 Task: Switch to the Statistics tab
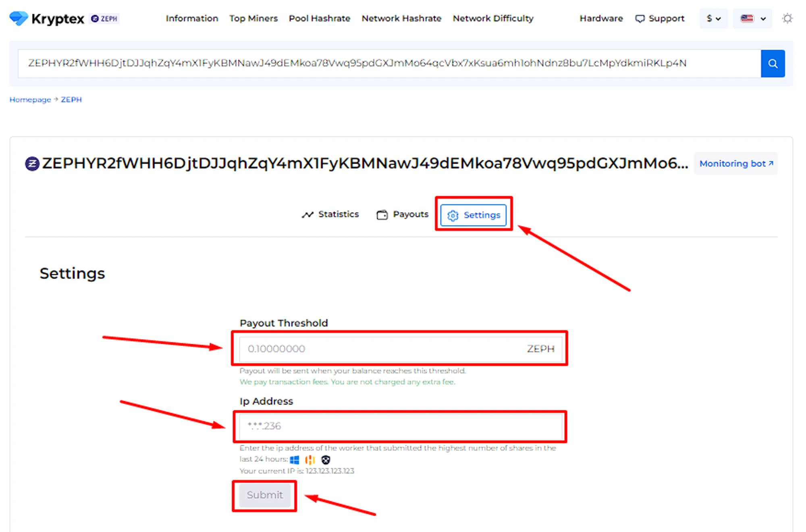click(x=330, y=214)
